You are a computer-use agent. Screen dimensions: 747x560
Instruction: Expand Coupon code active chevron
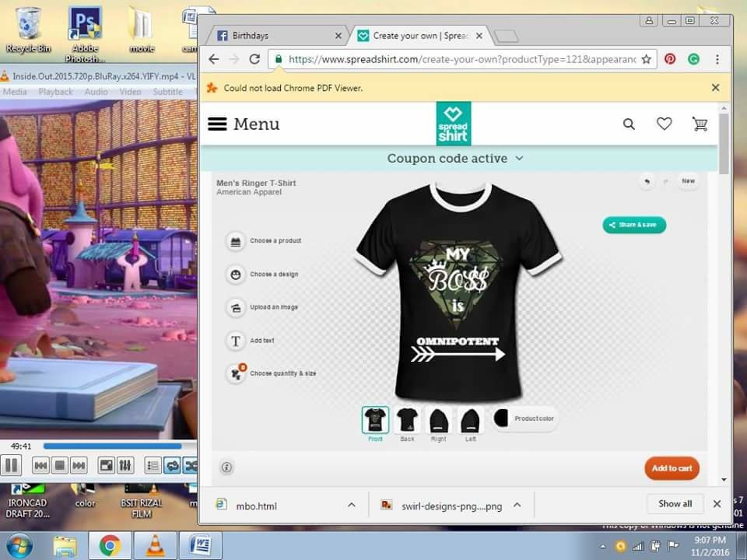point(519,158)
